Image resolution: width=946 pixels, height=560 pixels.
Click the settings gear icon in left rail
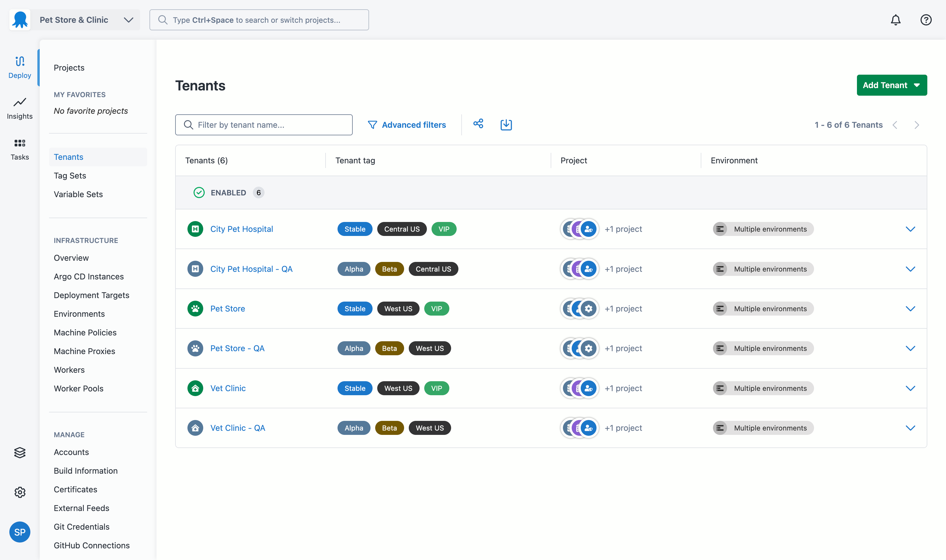point(20,492)
